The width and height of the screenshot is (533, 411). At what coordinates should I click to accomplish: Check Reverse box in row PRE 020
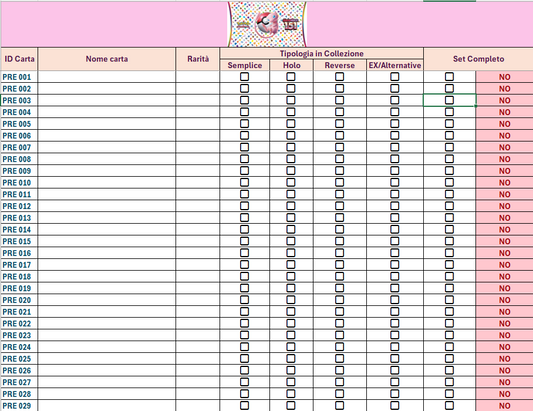coord(339,300)
